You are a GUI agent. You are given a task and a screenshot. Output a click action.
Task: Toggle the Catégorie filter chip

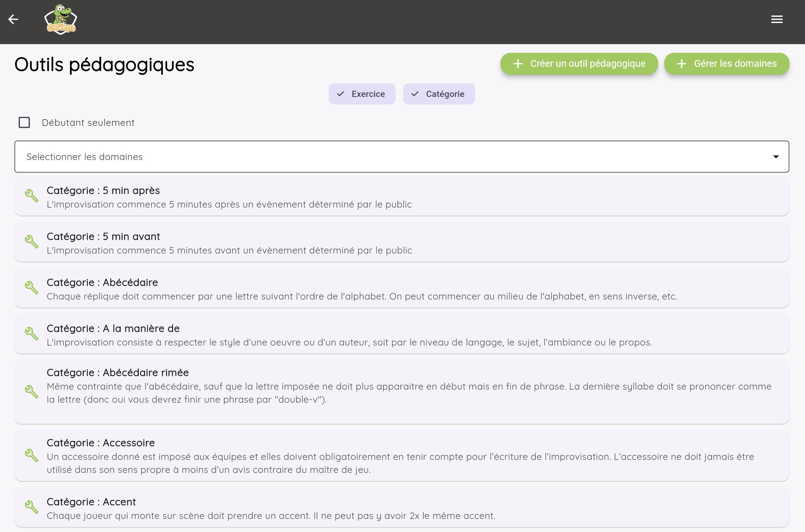[x=439, y=94]
